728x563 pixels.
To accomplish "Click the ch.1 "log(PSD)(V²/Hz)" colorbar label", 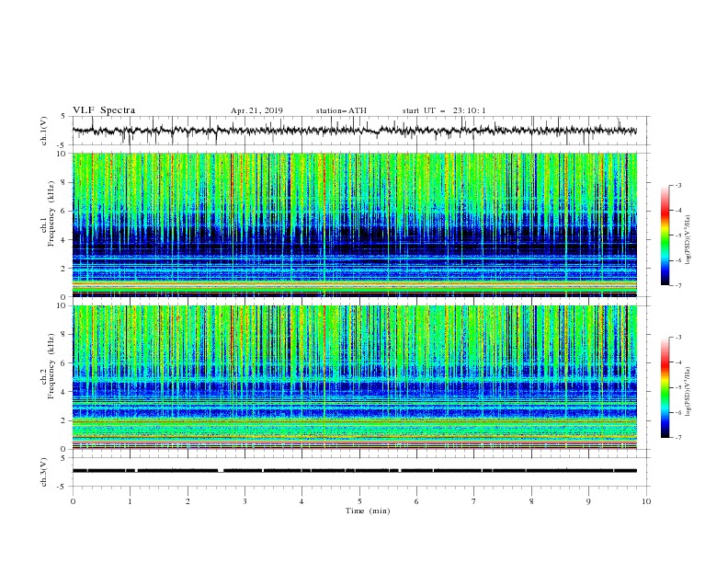I will pyautogui.click(x=688, y=240).
